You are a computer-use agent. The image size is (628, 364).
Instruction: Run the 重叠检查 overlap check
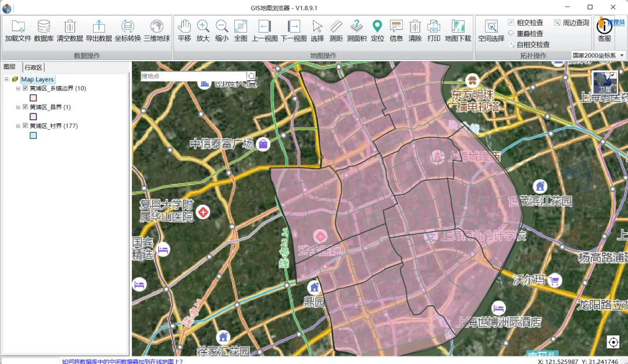526,34
